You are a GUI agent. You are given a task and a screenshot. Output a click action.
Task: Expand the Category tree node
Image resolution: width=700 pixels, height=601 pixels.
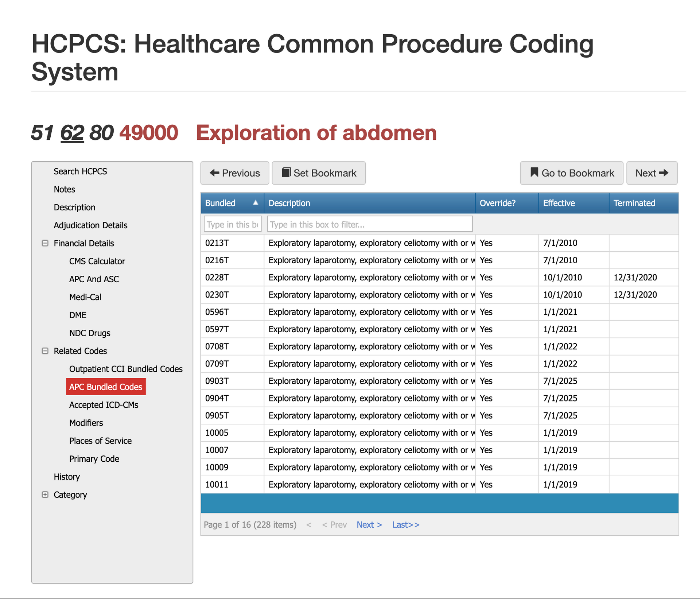45,495
